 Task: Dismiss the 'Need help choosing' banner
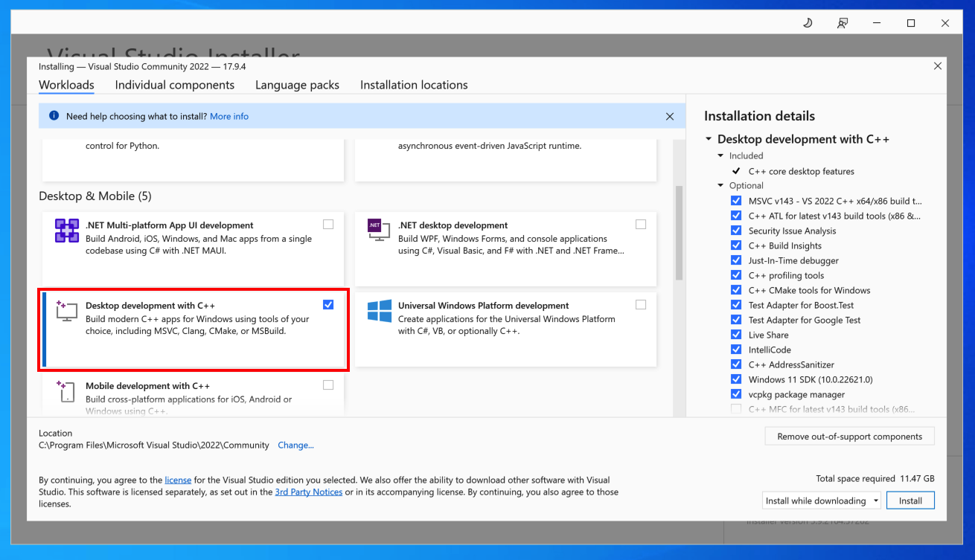(x=670, y=117)
